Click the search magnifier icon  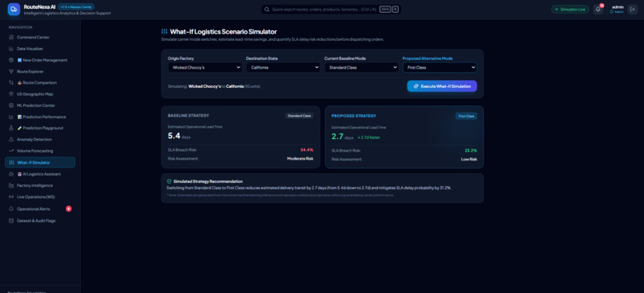coord(267,9)
